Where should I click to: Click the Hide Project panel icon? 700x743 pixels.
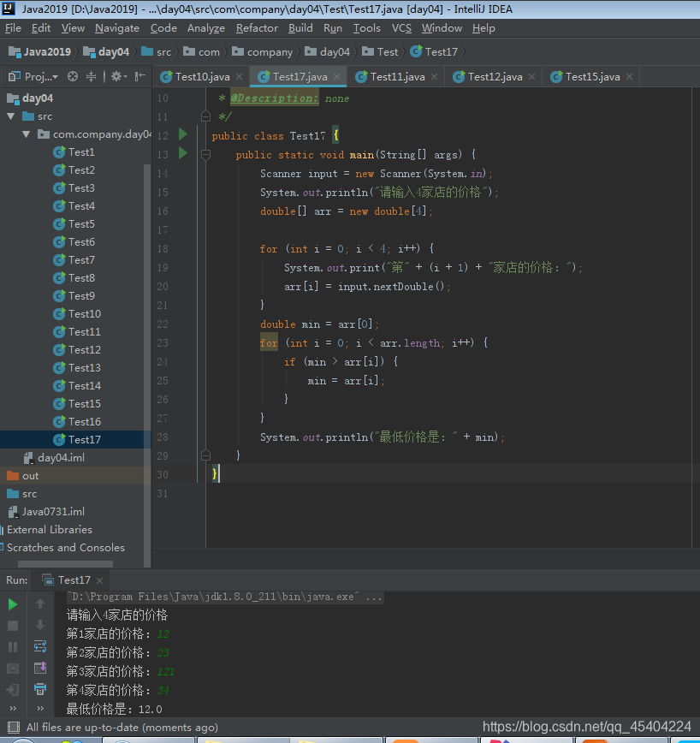[140, 76]
